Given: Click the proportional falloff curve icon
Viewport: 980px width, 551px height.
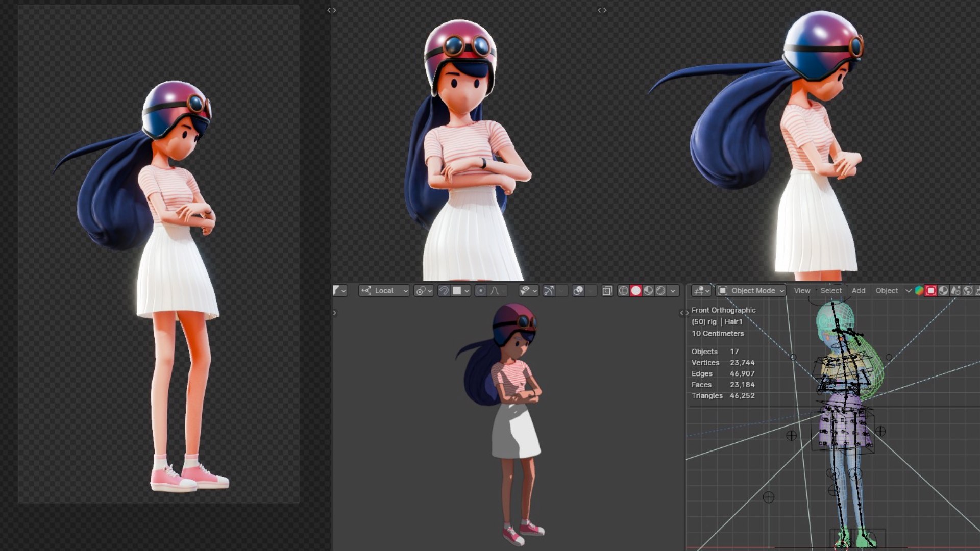Looking at the screenshot, I should pos(494,291).
